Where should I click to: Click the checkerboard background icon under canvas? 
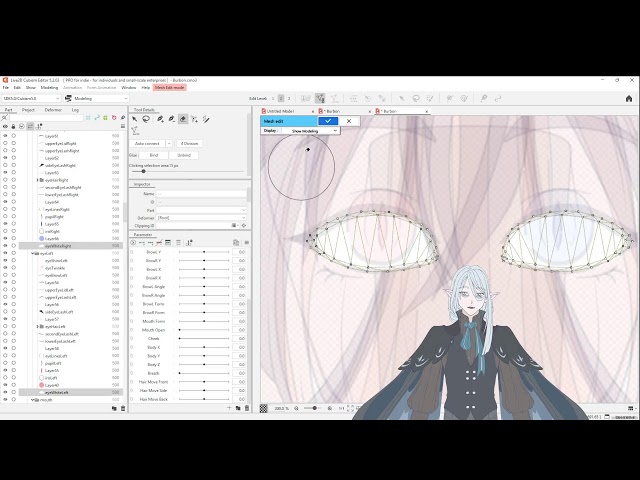tap(264, 408)
